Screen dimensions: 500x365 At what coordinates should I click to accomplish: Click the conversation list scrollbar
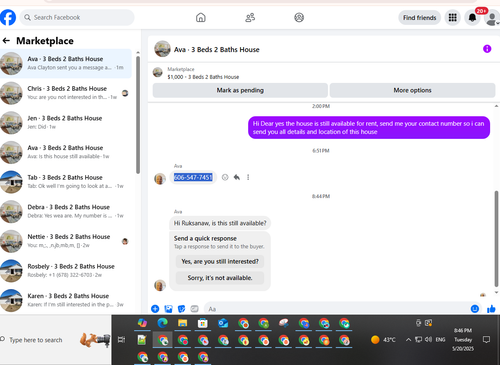tap(138, 115)
